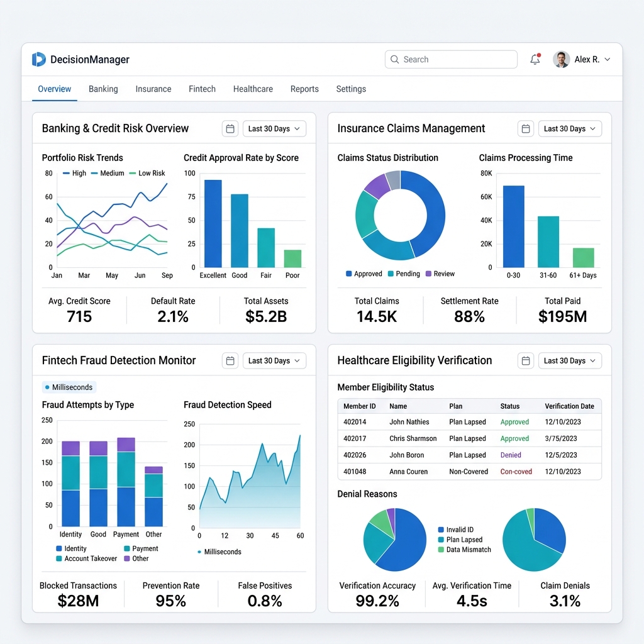Screen dimensions: 644x644
Task: Open notifications bell icon
Action: (535, 60)
